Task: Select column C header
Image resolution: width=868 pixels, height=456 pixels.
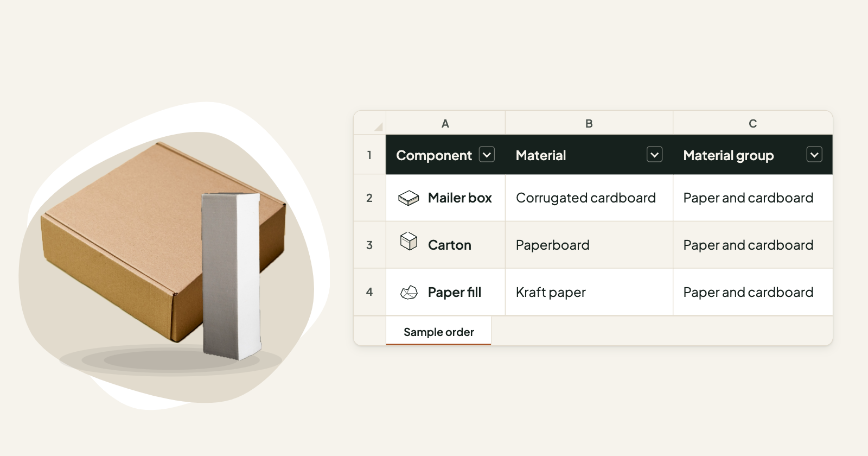Action: click(753, 123)
